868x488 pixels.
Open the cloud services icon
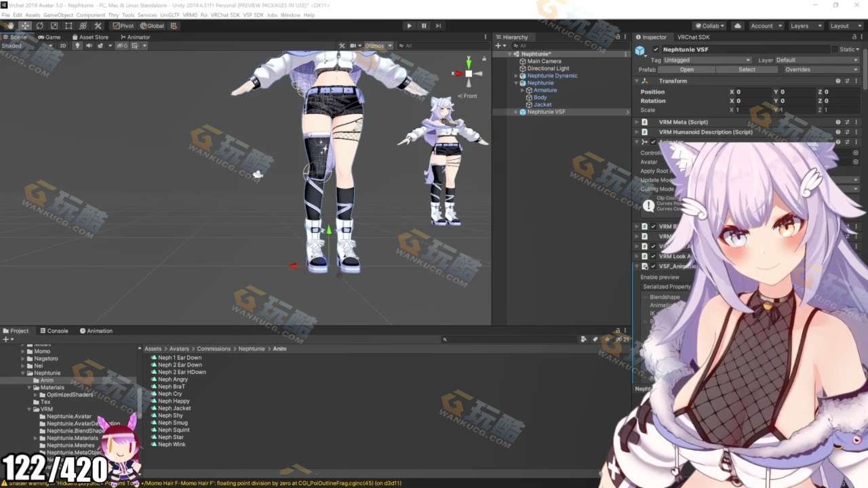[738, 26]
